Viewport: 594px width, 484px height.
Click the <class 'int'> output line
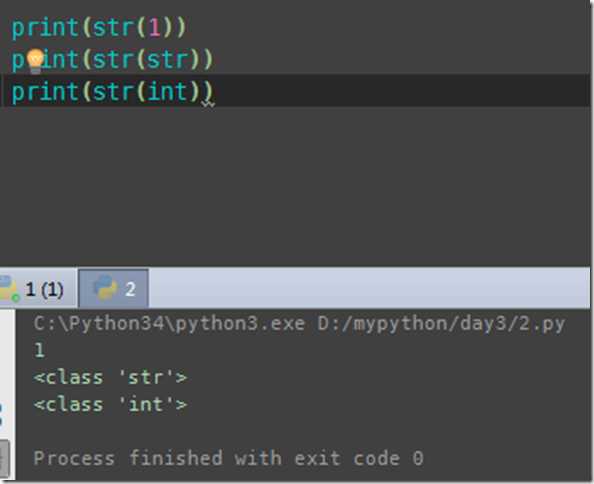(110, 404)
